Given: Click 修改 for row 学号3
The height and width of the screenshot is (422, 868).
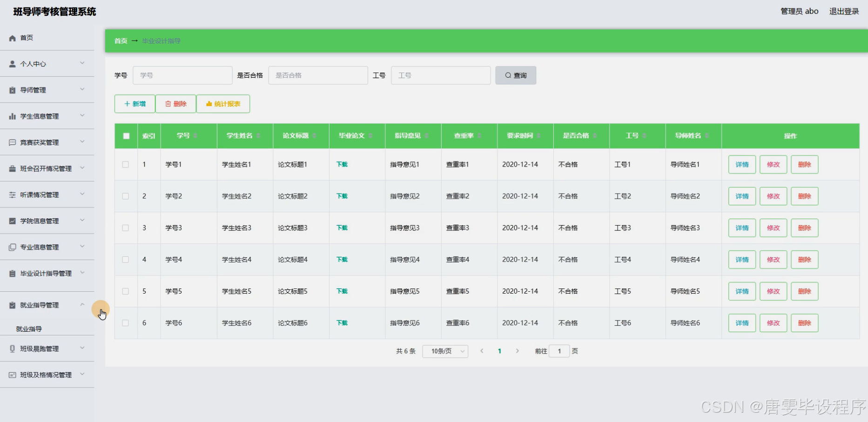Looking at the screenshot, I should tap(773, 228).
